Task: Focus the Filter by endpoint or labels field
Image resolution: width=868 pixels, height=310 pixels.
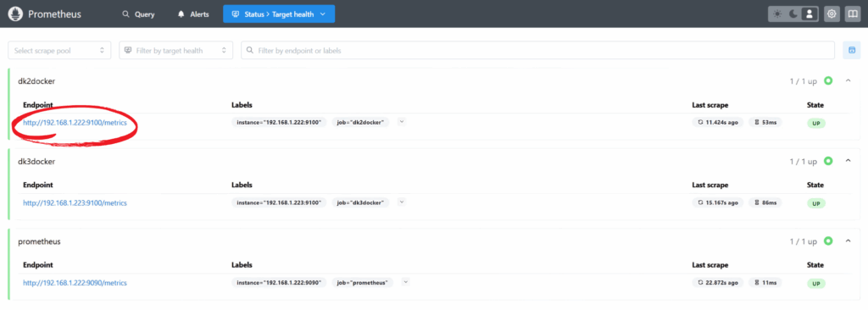Action: coord(537,50)
